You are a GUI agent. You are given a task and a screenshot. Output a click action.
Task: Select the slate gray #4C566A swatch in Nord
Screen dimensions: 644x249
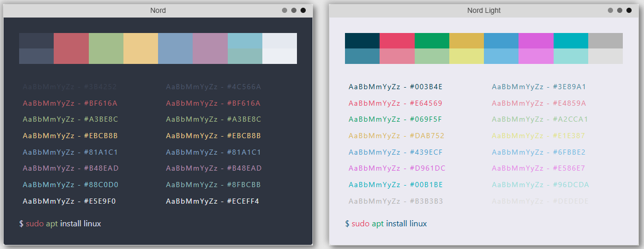36,56
